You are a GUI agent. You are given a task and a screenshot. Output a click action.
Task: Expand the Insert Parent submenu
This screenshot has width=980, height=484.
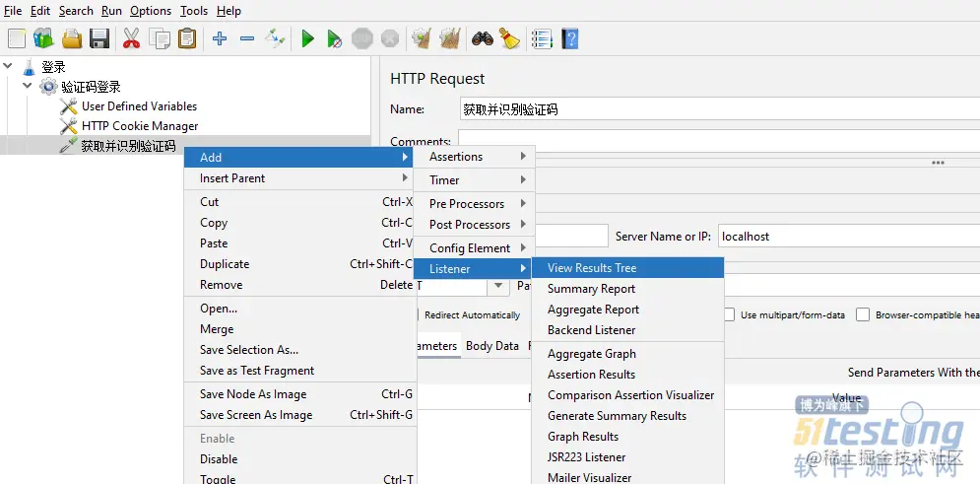300,178
